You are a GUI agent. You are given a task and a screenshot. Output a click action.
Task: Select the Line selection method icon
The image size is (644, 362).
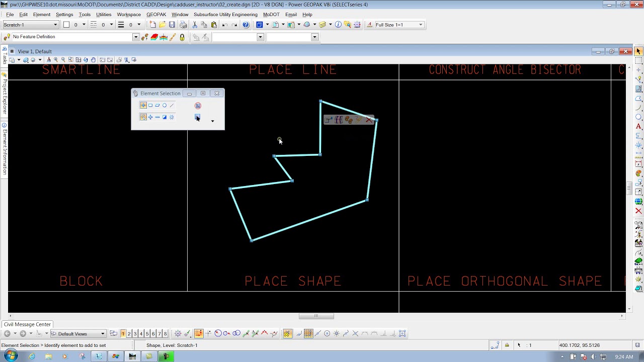coord(172,105)
